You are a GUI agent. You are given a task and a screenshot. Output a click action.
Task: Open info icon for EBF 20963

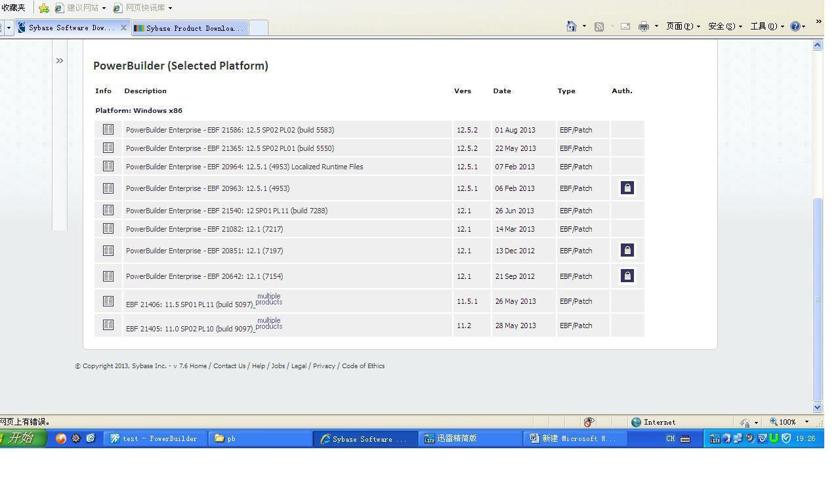click(108, 188)
